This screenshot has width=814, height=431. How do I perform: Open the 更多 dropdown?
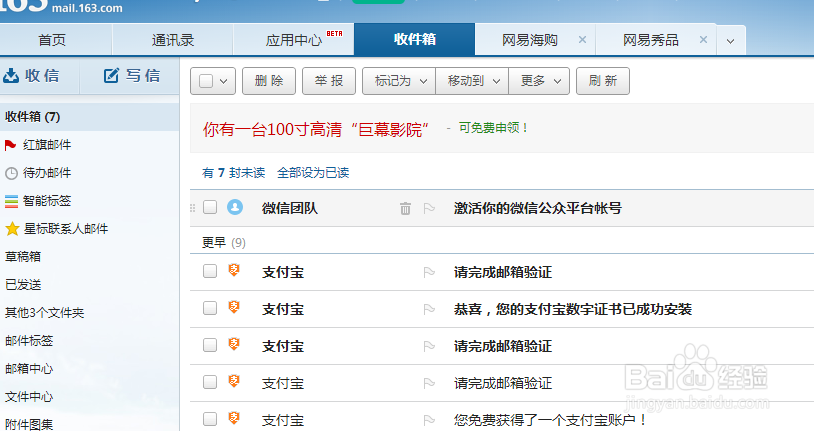click(539, 81)
